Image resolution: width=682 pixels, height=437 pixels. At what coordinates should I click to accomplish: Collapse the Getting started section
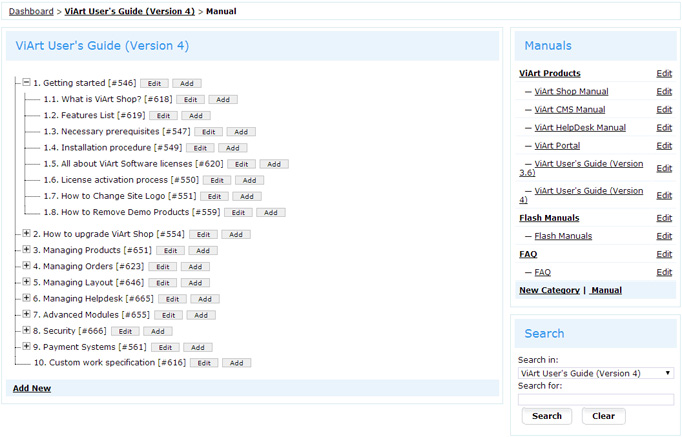pos(27,82)
